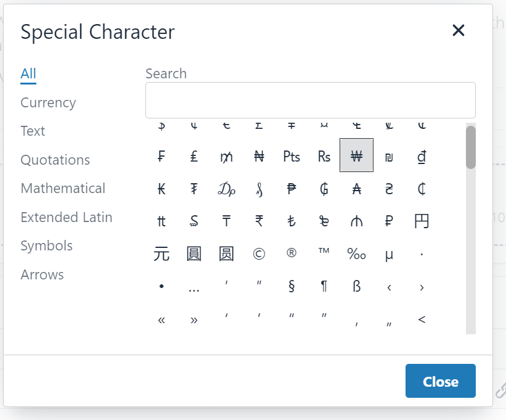Show the Arrows character category
506x420 pixels.
click(42, 274)
